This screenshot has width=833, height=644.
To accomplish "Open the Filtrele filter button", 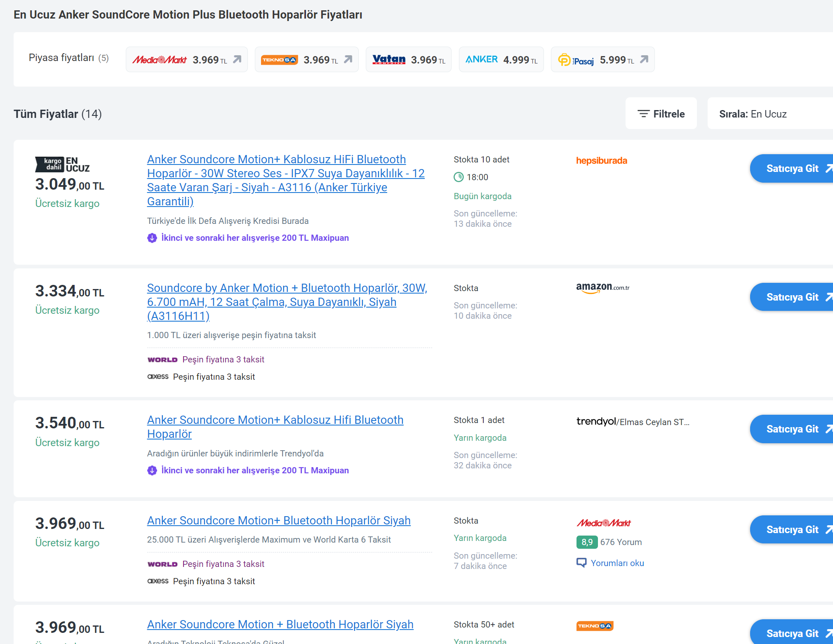I will click(661, 114).
